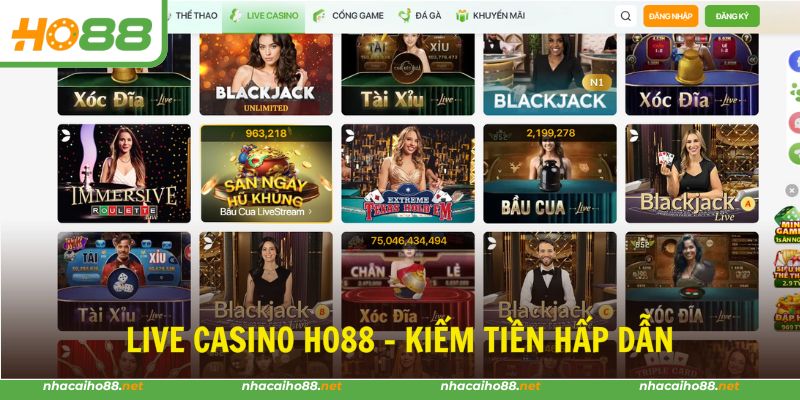This screenshot has width=800, height=400.
Task: Click the Đá Gà rooster icon
Action: click(405, 15)
